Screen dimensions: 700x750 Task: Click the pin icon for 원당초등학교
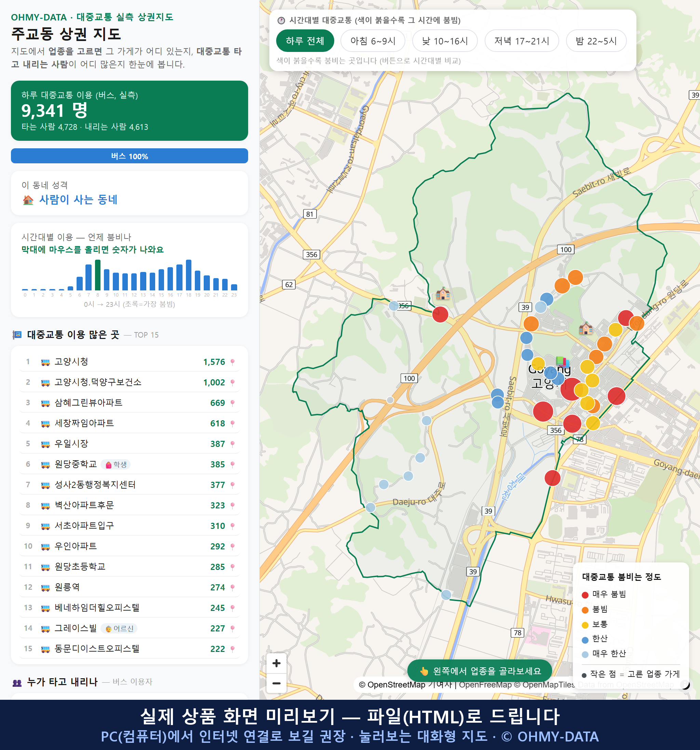[x=232, y=567]
